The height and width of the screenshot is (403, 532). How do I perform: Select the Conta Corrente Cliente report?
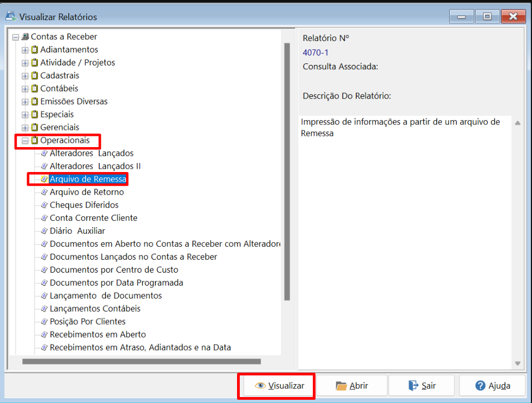click(x=94, y=218)
